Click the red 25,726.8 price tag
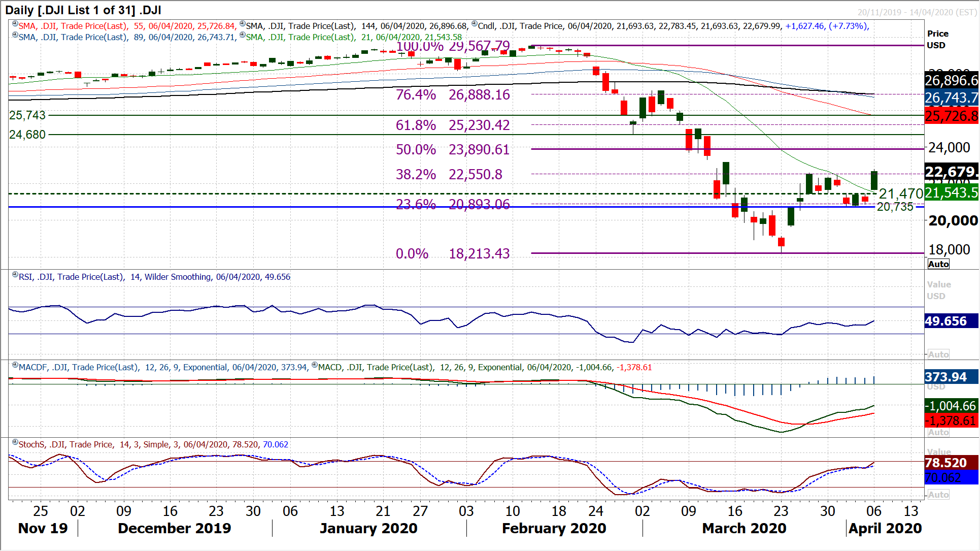The height and width of the screenshot is (551, 980). 951,116
